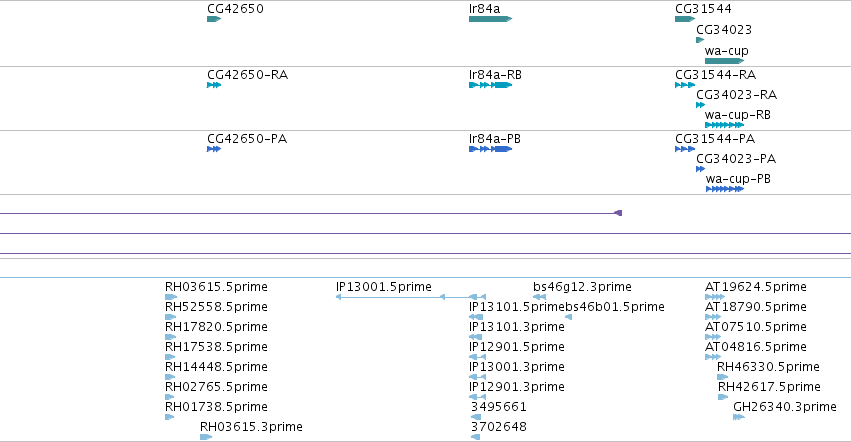Screen dimensions: 851x442
Task: Click the Ir84a-RB transcript glyph
Action: [490, 85]
